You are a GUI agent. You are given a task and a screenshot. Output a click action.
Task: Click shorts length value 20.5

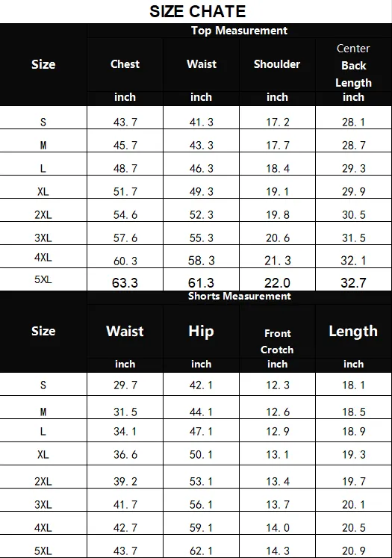point(354,528)
